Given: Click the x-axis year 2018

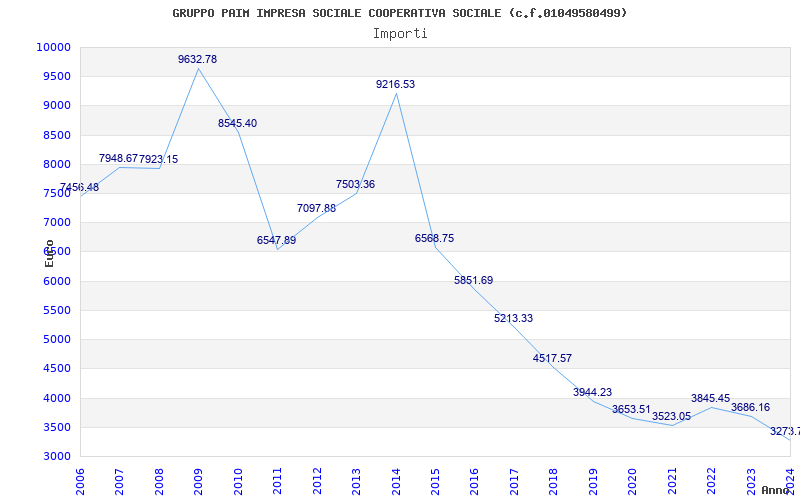Looking at the screenshot, I should [x=554, y=481].
